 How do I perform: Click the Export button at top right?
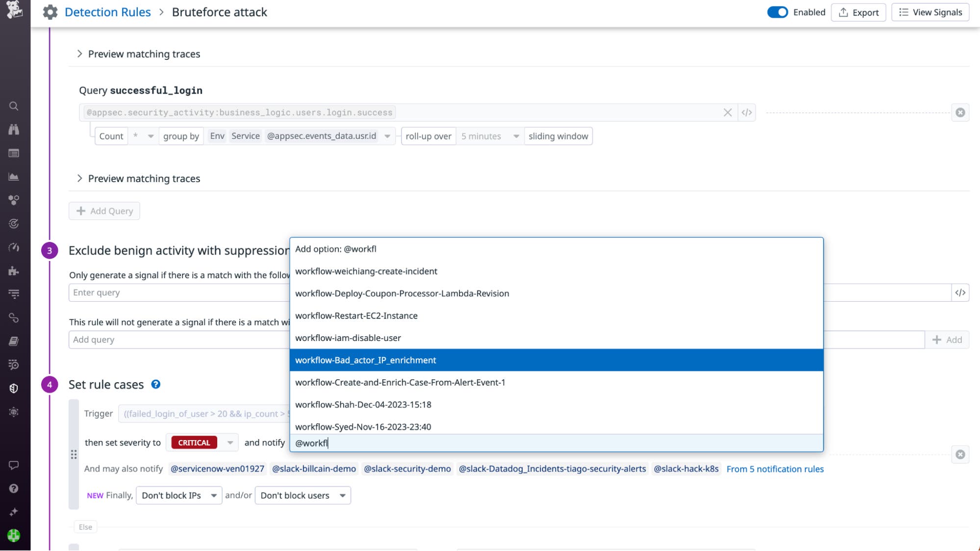tap(858, 12)
